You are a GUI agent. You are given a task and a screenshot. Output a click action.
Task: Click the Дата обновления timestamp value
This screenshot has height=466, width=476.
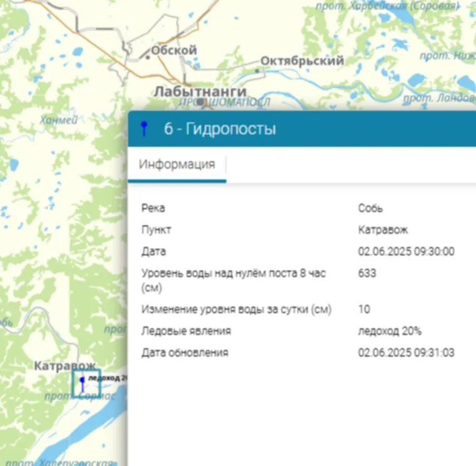tap(406, 353)
